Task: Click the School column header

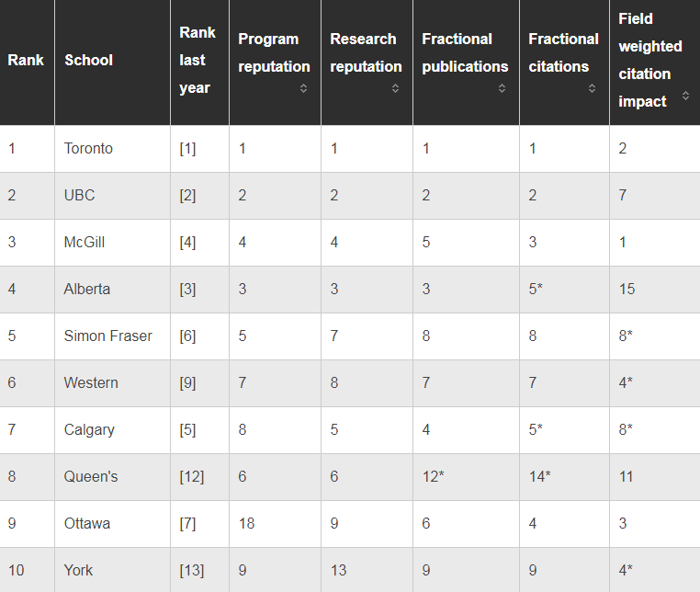Action: coord(89,60)
